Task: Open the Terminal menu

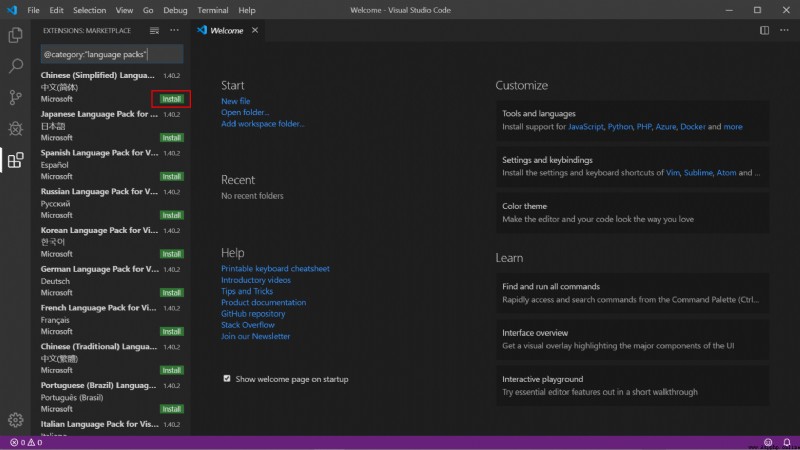Action: 213,10
